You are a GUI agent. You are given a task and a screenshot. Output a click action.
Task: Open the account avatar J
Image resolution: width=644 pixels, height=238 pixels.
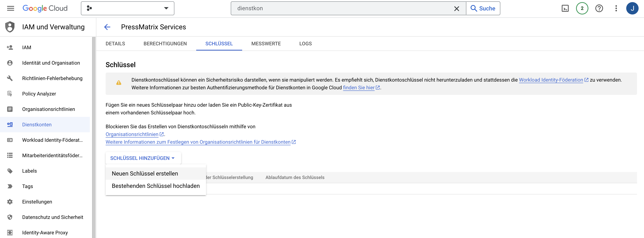tap(632, 8)
